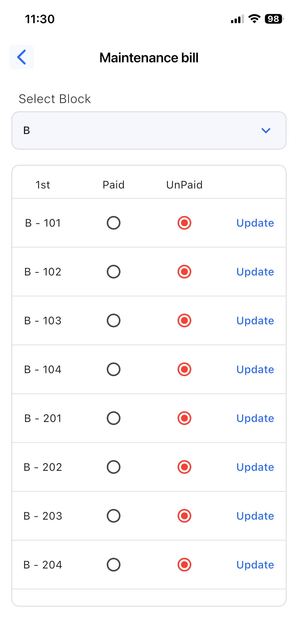Tap the Wi-Fi status icon
The height and width of the screenshot is (644, 298).
254,19
